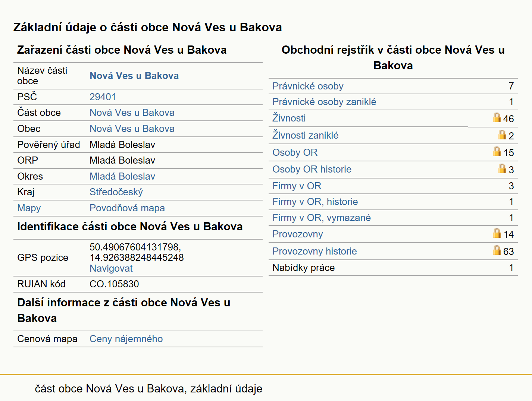The width and height of the screenshot is (532, 401).
Task: Click the lock icon beside Osoby OR historie
Action: coord(502,168)
